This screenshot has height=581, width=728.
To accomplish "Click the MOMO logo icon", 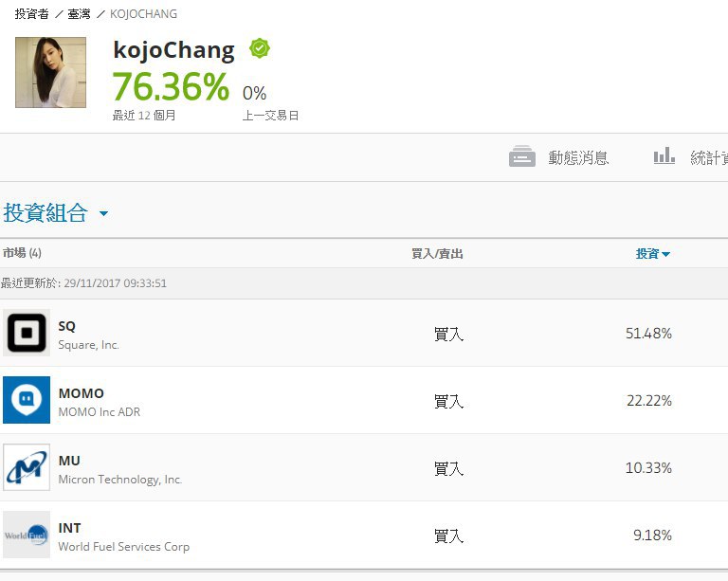I will coord(27,400).
